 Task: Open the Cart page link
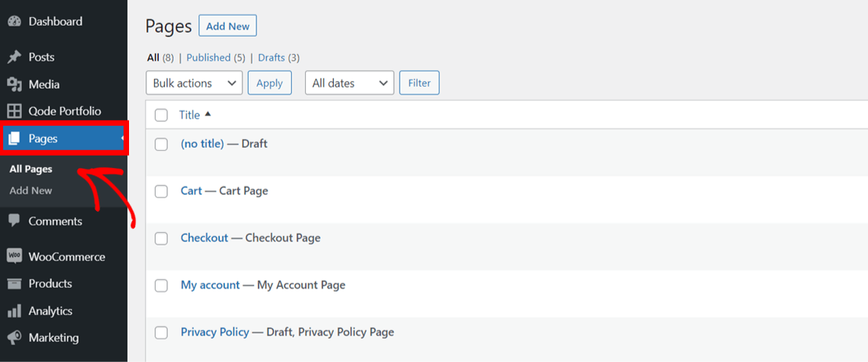click(192, 191)
